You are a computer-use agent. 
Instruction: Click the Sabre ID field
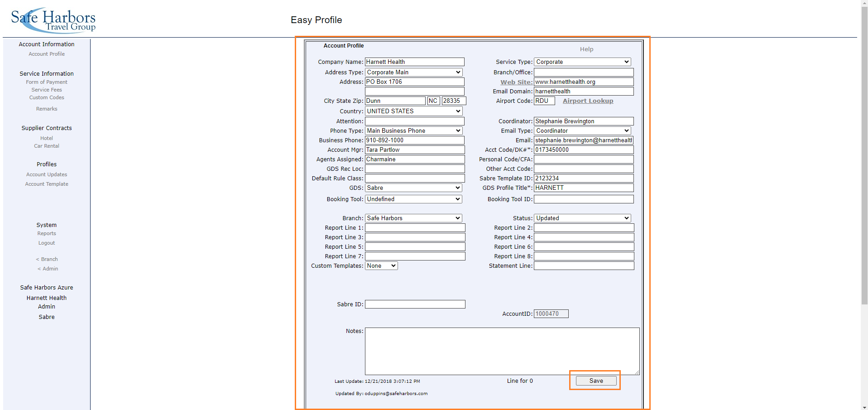coord(415,304)
